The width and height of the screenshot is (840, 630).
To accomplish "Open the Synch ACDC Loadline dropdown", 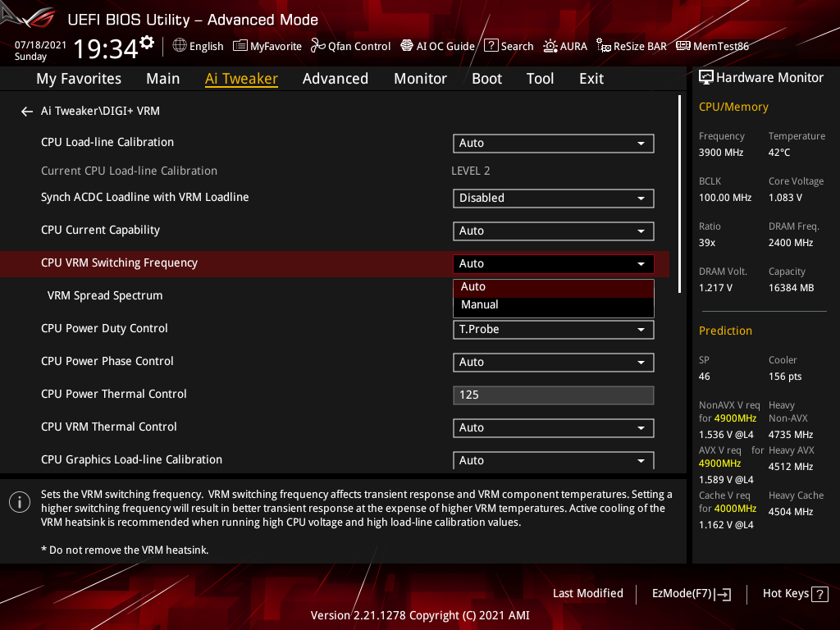I will pyautogui.click(x=553, y=198).
